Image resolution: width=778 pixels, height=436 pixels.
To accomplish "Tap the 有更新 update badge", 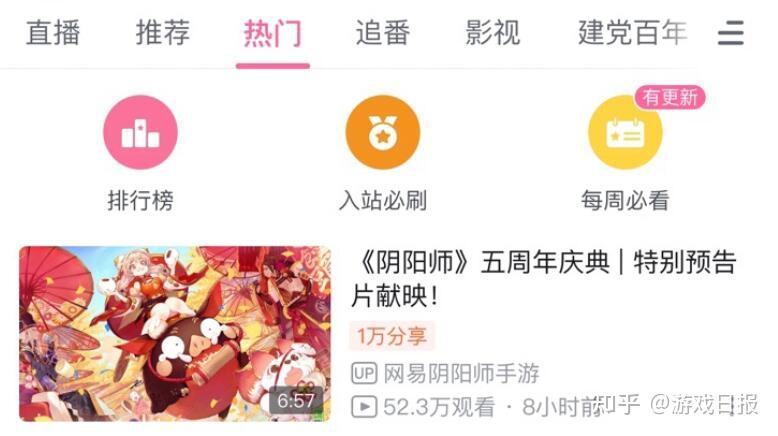I will tap(670, 97).
